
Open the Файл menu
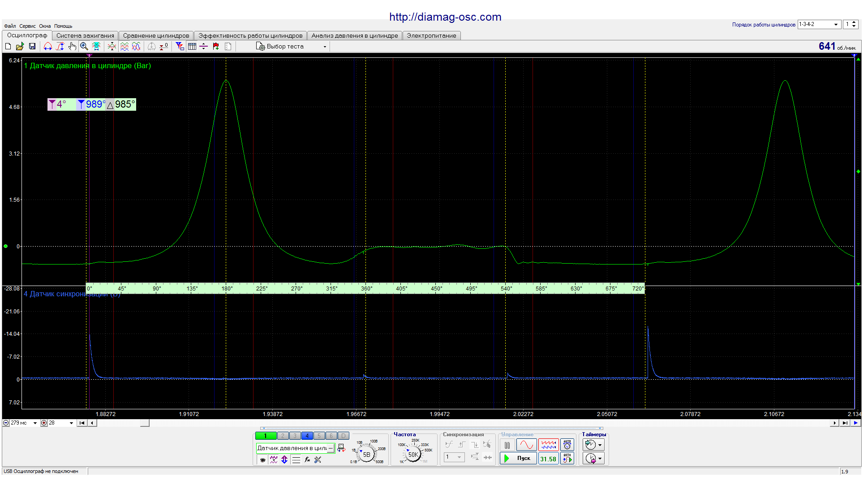[x=10, y=26]
